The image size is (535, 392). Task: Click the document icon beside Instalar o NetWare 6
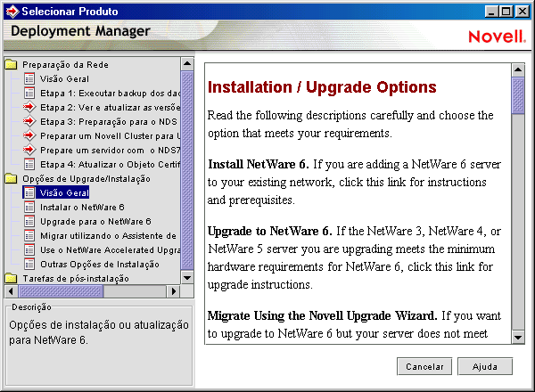29,208
